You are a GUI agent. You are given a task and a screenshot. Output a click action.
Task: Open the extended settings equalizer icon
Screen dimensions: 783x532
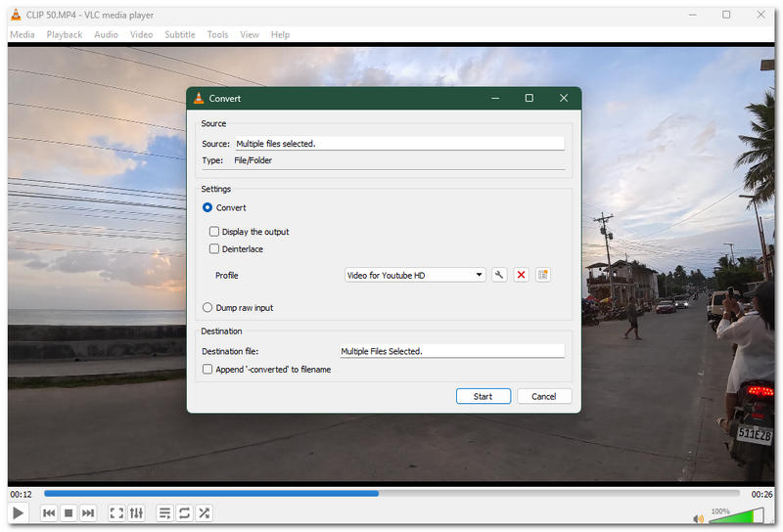coord(136,512)
